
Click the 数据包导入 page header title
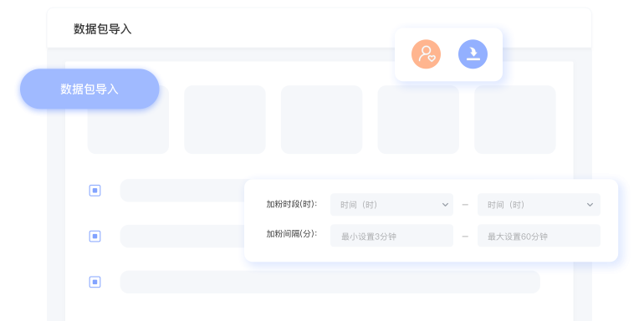[103, 29]
